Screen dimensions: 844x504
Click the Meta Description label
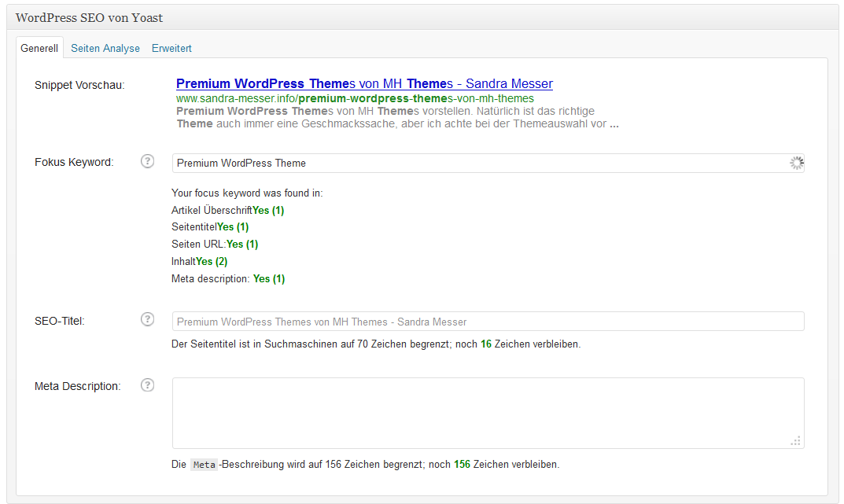tap(77, 386)
